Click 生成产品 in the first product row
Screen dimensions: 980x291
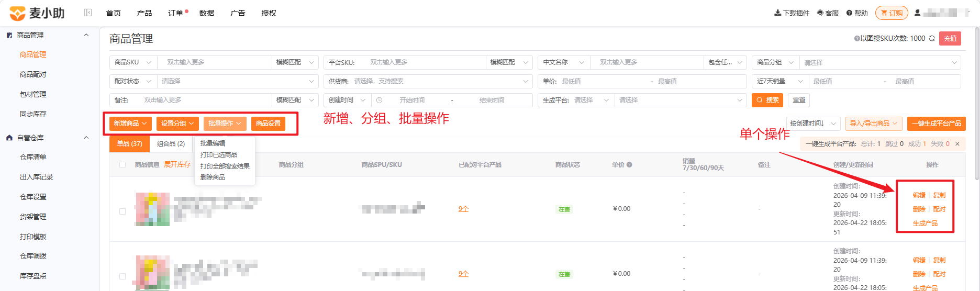(925, 223)
